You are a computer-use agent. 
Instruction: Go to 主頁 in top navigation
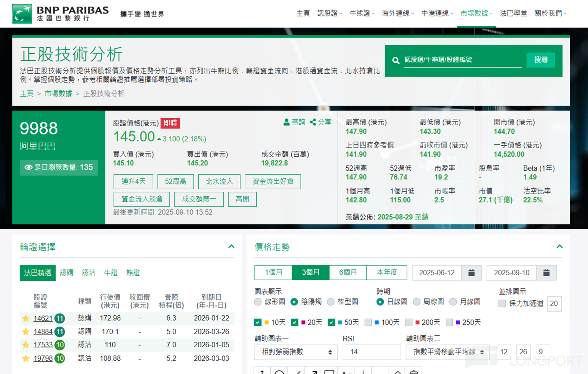click(x=303, y=13)
